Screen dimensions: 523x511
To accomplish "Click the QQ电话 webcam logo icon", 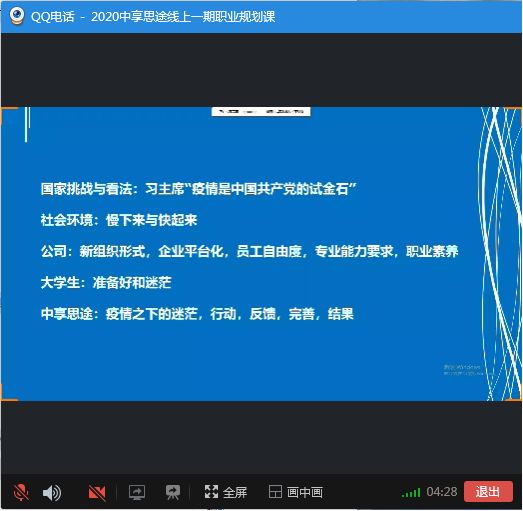I will click(x=17, y=16).
